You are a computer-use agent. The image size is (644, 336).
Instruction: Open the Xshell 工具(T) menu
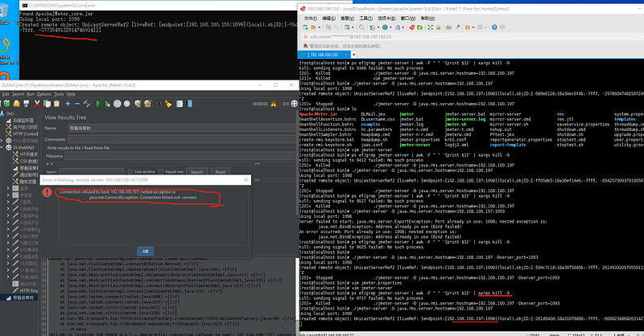click(x=365, y=18)
